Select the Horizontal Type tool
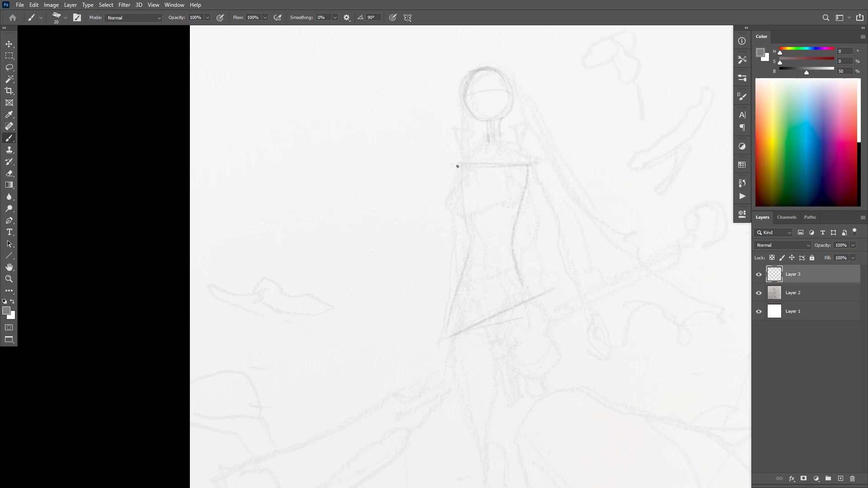868x488 pixels. [9, 232]
